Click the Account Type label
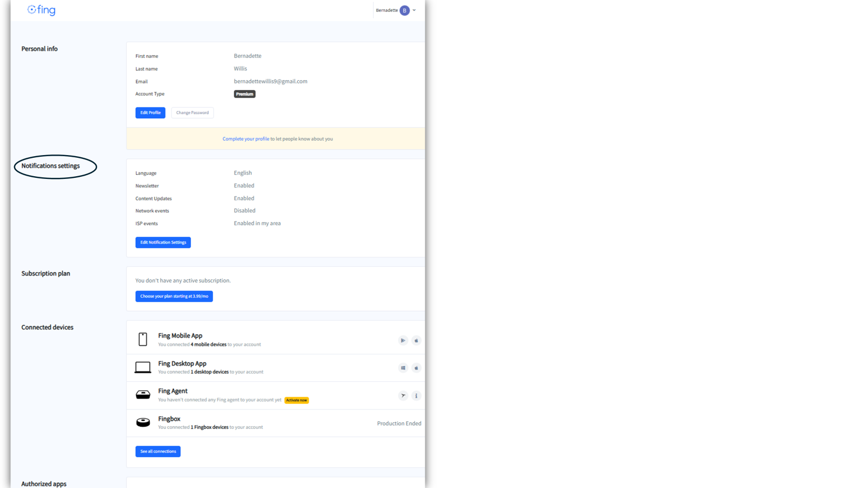868x488 pixels. [x=150, y=94]
